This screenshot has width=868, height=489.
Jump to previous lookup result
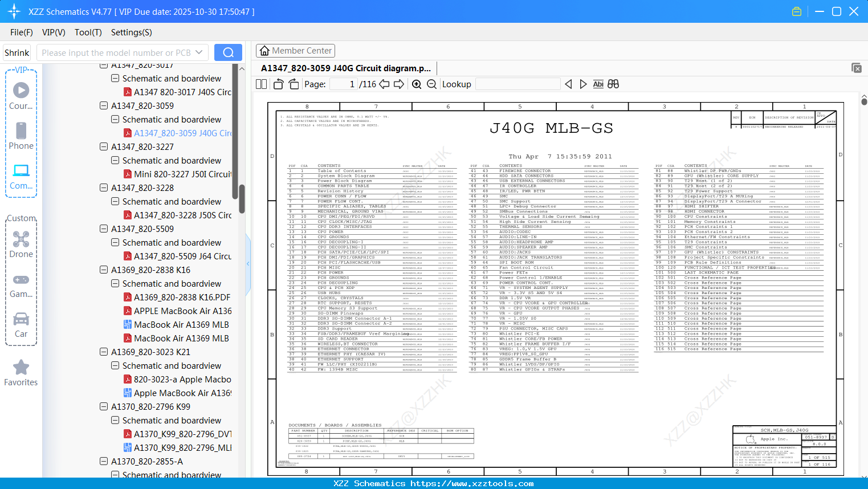tap(568, 84)
